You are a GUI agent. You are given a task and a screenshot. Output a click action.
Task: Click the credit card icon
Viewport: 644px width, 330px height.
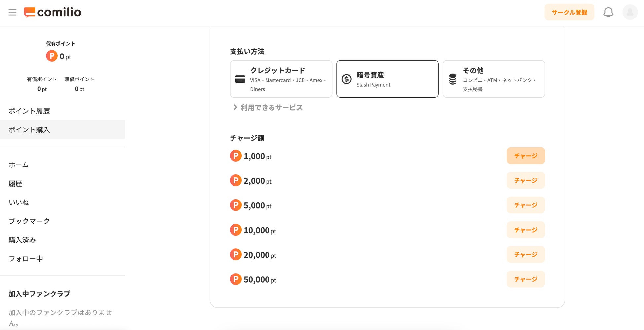coord(240,79)
